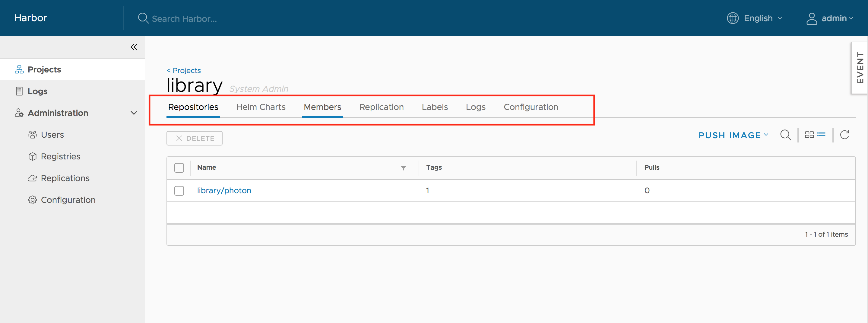The width and height of the screenshot is (868, 323).
Task: Open the library/photon repository
Action: tap(224, 190)
